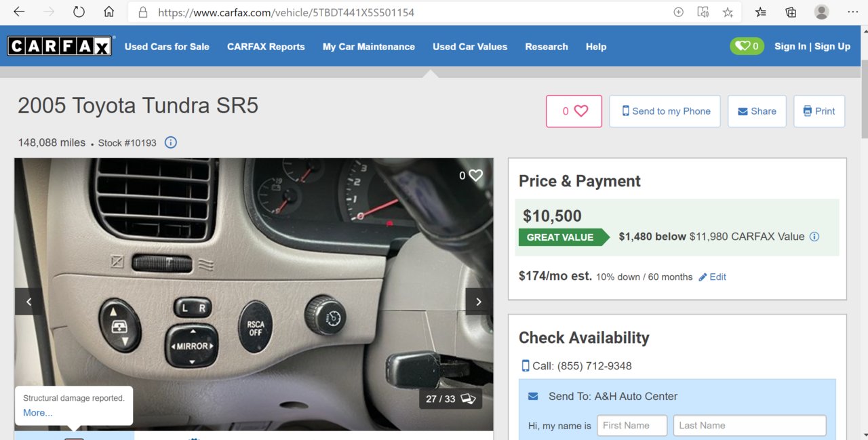Open Used Car Values menu
Viewport: 868px width, 440px height.
pos(470,47)
